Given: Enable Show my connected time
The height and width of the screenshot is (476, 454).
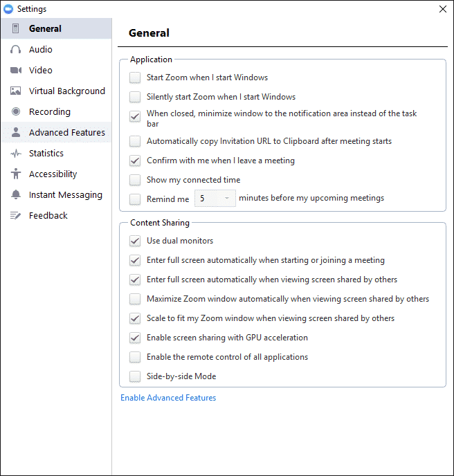Looking at the screenshot, I should click(x=135, y=180).
